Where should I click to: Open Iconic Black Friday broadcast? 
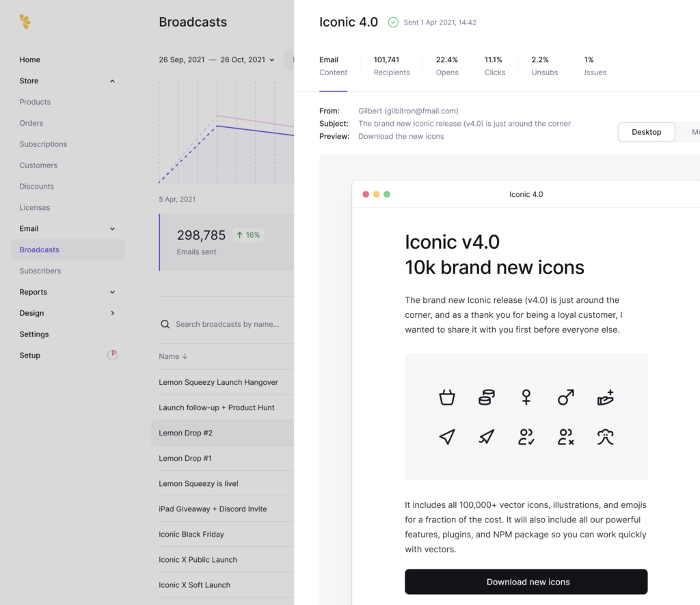coord(191,535)
